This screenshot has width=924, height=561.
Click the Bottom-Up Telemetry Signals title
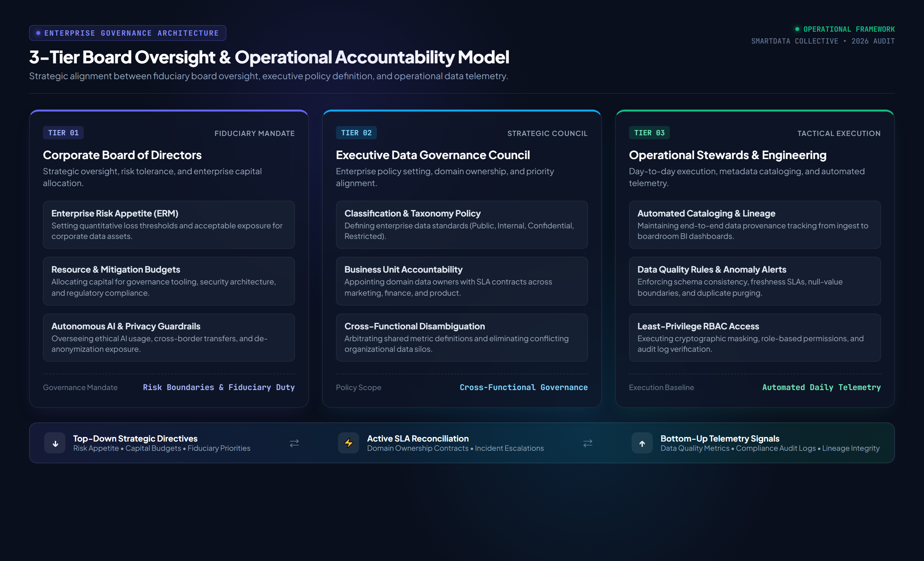point(720,438)
